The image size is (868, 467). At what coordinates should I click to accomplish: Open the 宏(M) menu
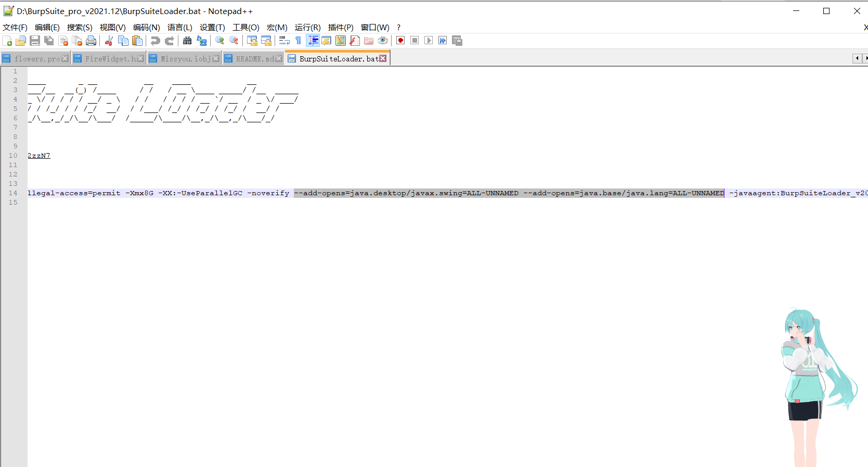point(277,27)
